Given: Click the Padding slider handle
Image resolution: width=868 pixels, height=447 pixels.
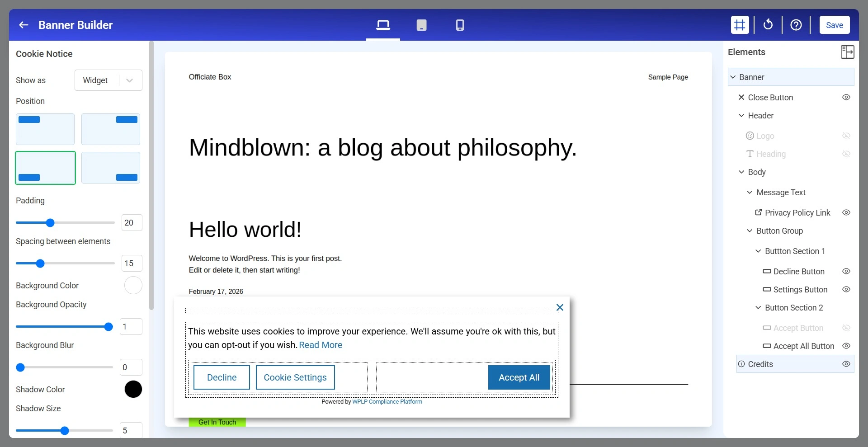Looking at the screenshot, I should coord(50,222).
